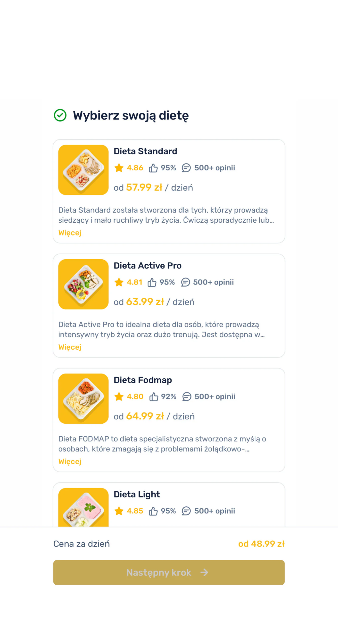Image resolution: width=338 pixels, height=644 pixels.
Task: Show more of the Dieta Fodmap description
Action: coord(70,461)
